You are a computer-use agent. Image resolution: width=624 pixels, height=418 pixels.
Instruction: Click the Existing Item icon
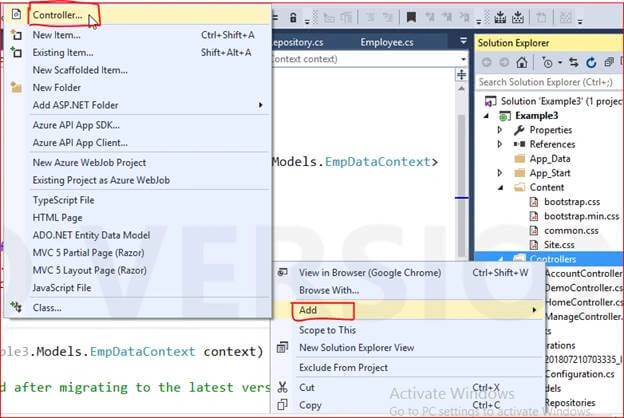coord(16,52)
